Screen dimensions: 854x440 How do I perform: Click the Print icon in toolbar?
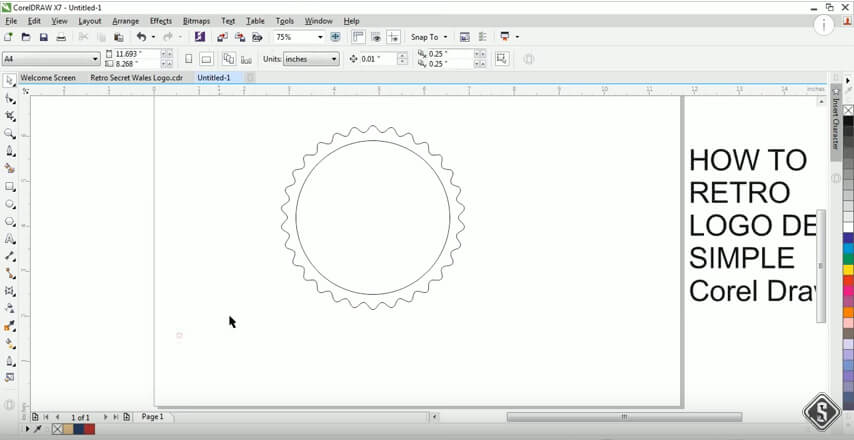point(61,37)
